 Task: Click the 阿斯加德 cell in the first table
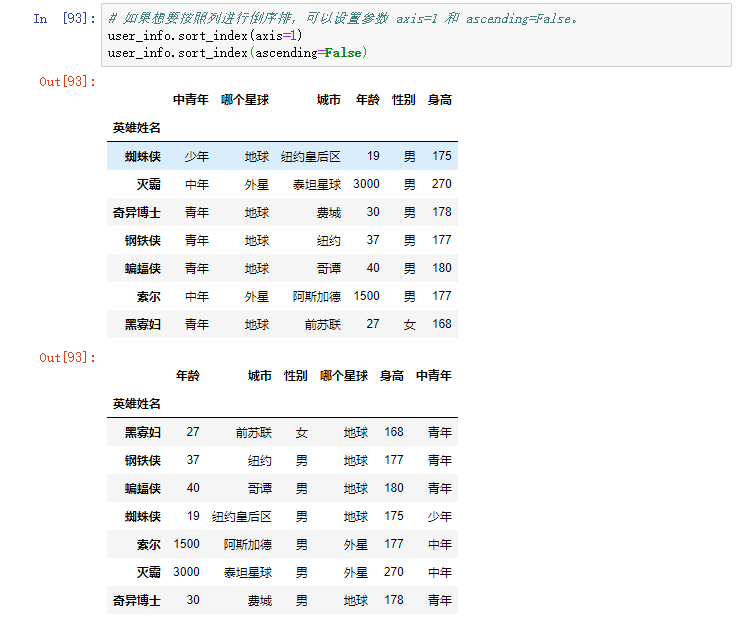coord(317,296)
